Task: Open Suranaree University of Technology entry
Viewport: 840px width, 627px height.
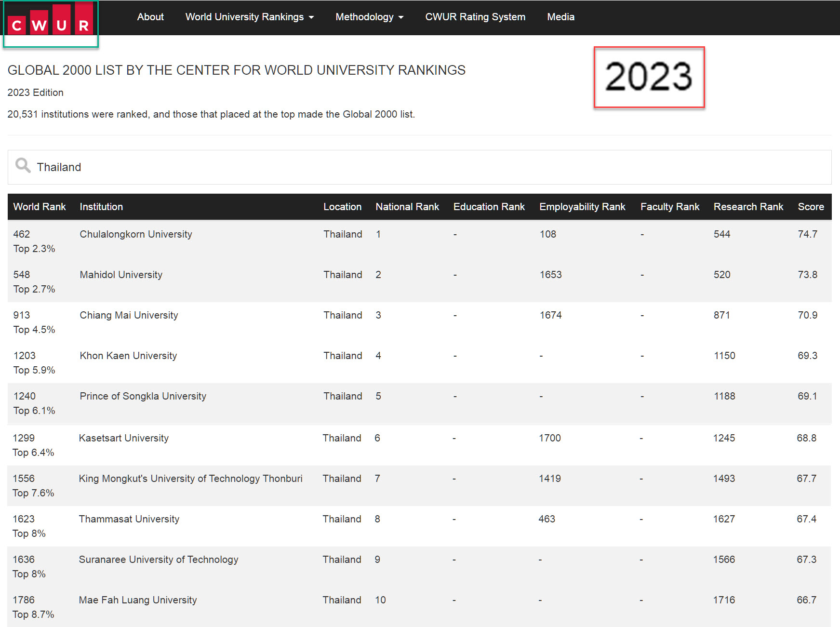Action: [x=159, y=560]
